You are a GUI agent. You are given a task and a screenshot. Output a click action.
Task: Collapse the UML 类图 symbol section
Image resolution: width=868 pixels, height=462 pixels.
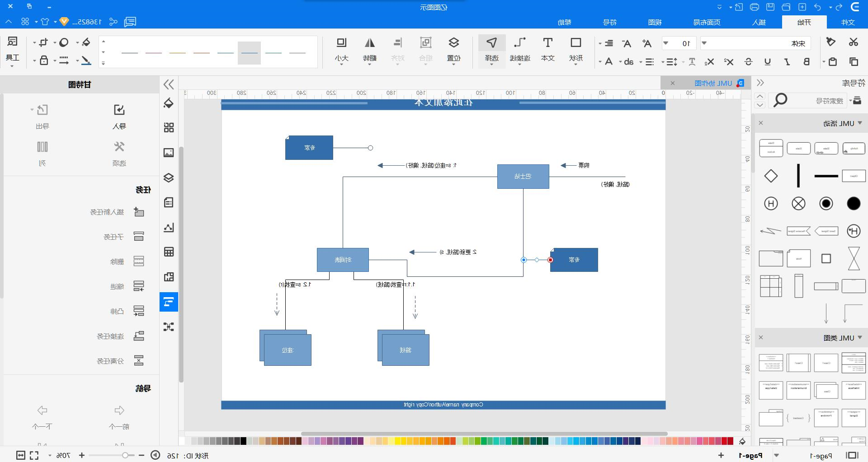859,337
